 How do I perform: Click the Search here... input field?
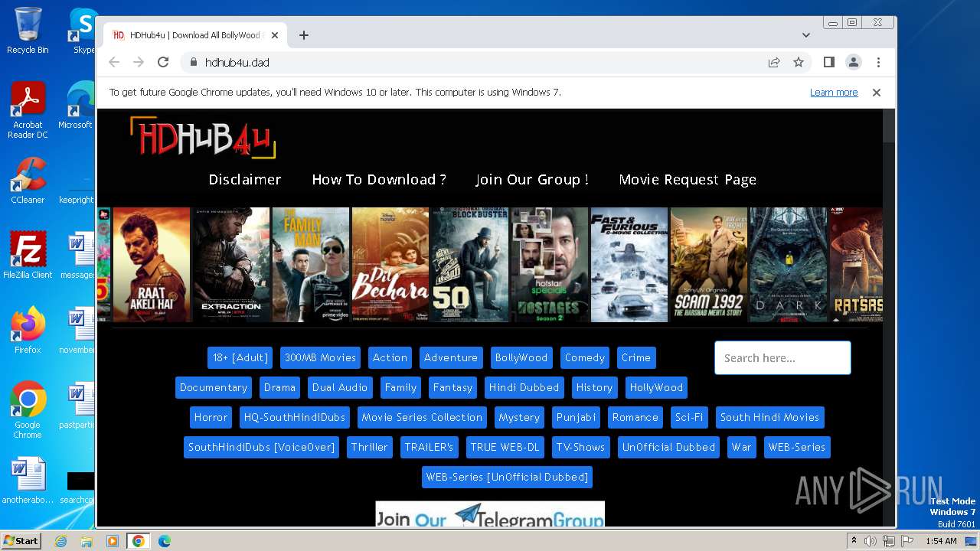click(x=782, y=358)
